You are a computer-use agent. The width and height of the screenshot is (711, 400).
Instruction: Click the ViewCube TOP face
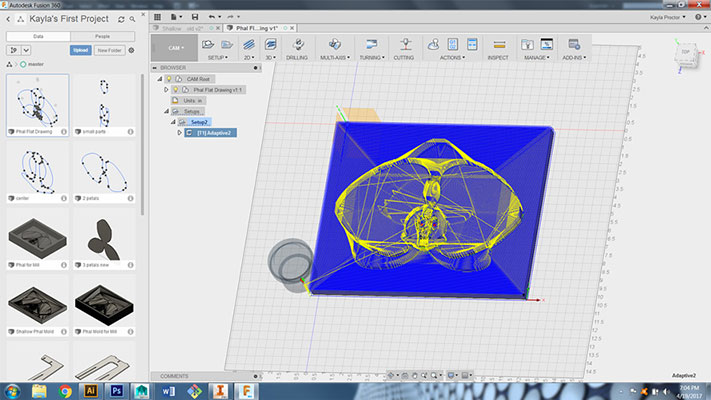coord(685,54)
